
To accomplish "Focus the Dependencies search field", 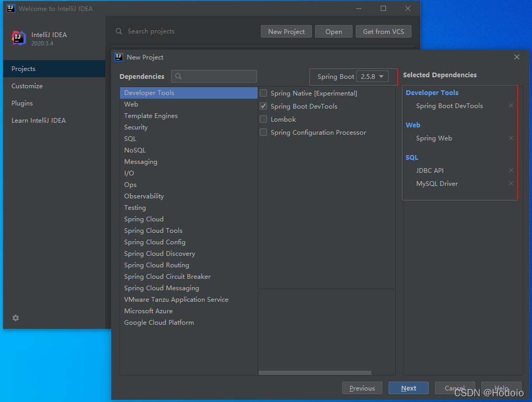I will [214, 76].
